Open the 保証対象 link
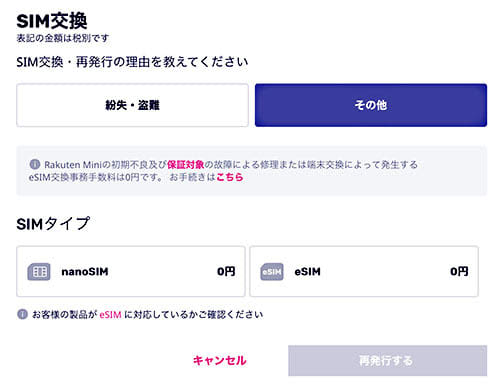The height and width of the screenshot is (384, 500). click(185, 165)
